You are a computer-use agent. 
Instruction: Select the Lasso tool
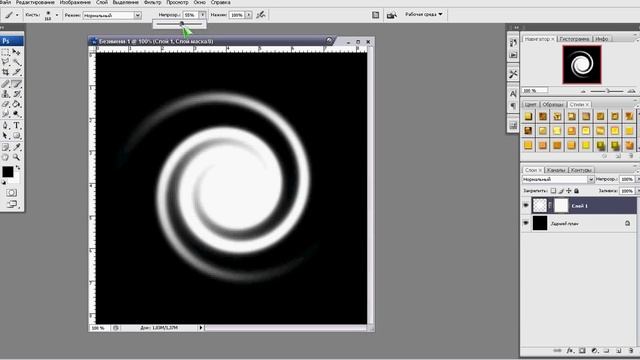pyautogui.click(x=6, y=62)
